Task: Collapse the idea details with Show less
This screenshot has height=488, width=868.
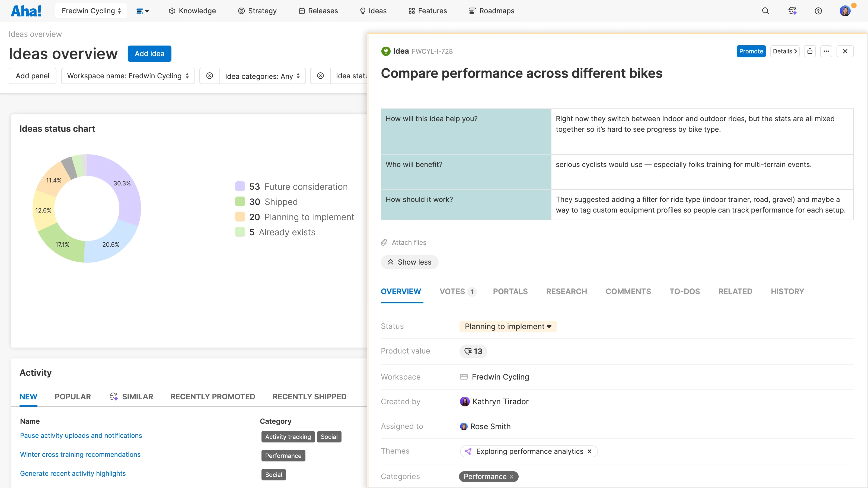Action: [409, 262]
